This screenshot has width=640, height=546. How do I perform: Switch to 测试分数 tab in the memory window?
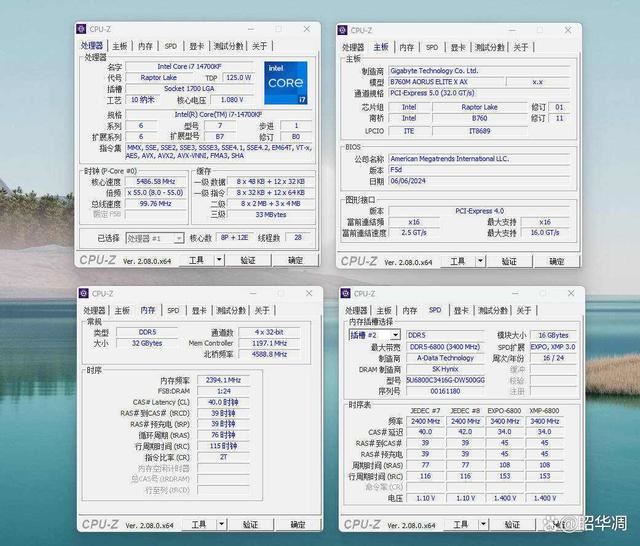[x=231, y=311]
